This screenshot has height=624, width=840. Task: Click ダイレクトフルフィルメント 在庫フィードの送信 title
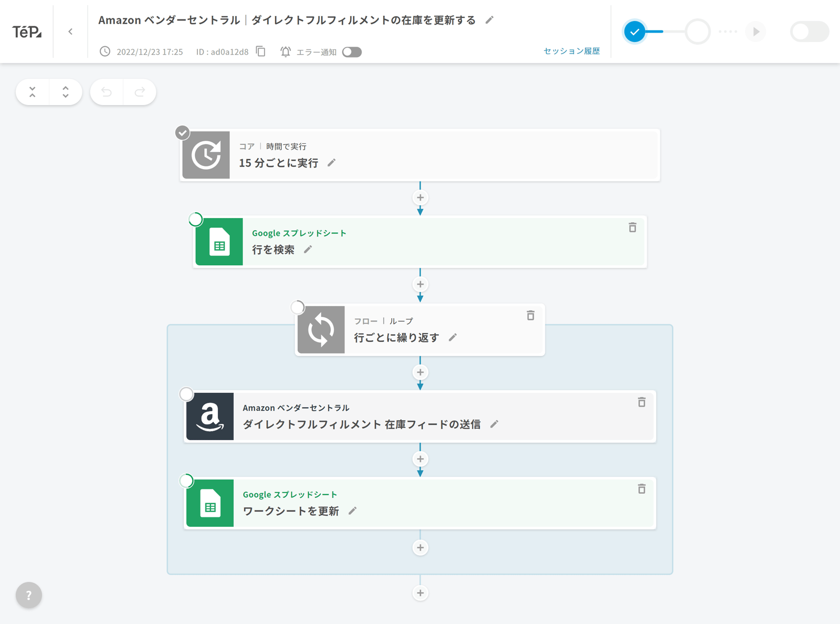point(362,424)
